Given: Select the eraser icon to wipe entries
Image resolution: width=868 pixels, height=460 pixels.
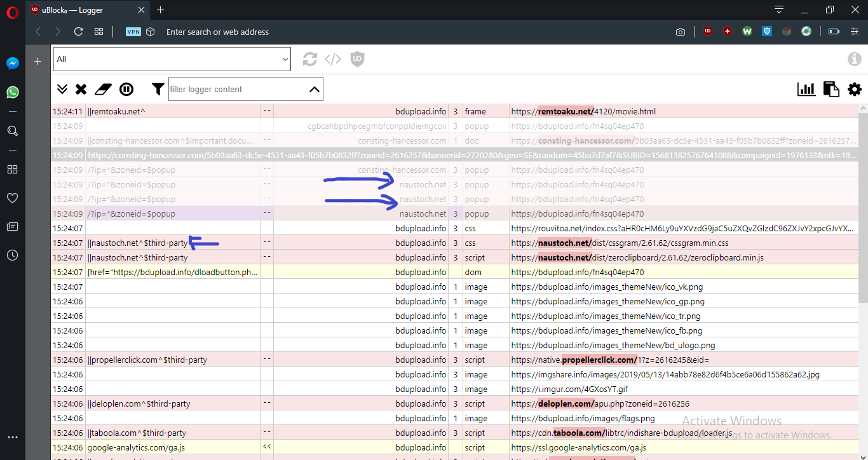Looking at the screenshot, I should 103,89.
